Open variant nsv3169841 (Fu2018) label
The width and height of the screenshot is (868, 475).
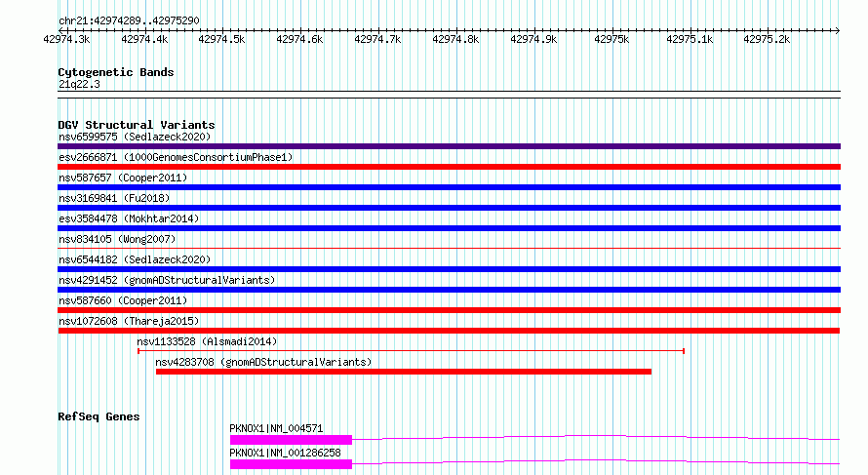click(114, 198)
